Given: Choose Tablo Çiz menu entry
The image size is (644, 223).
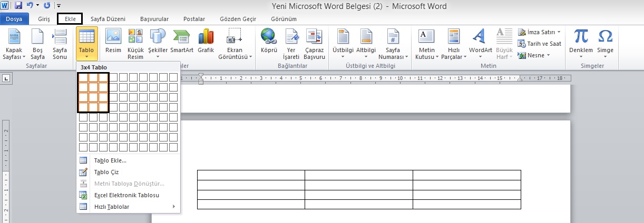Looking at the screenshot, I should [x=129, y=172].
